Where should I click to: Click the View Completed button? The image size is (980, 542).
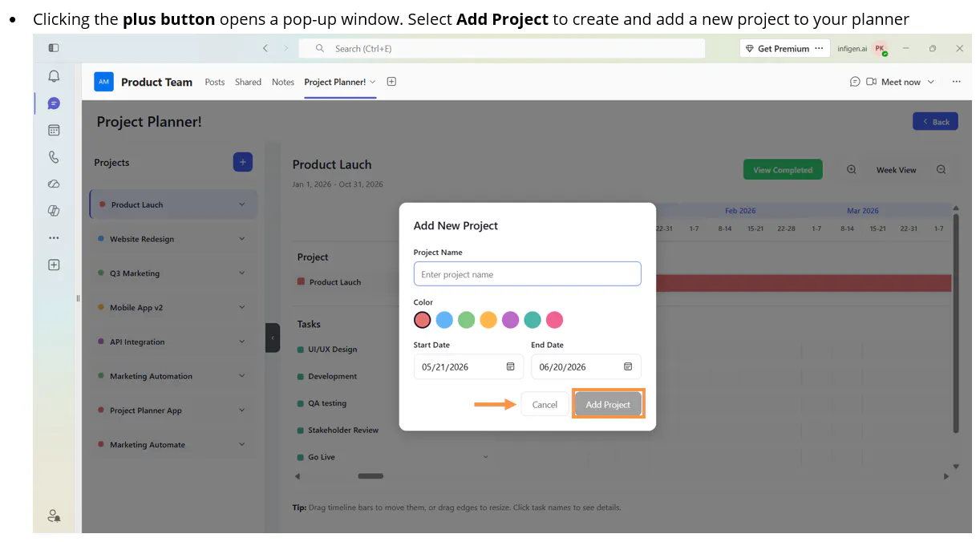click(783, 169)
